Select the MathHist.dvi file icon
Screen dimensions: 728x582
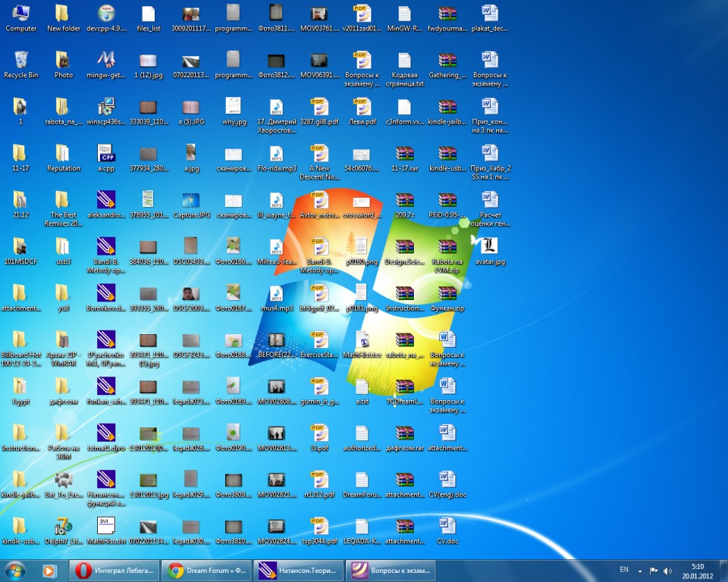[106, 531]
